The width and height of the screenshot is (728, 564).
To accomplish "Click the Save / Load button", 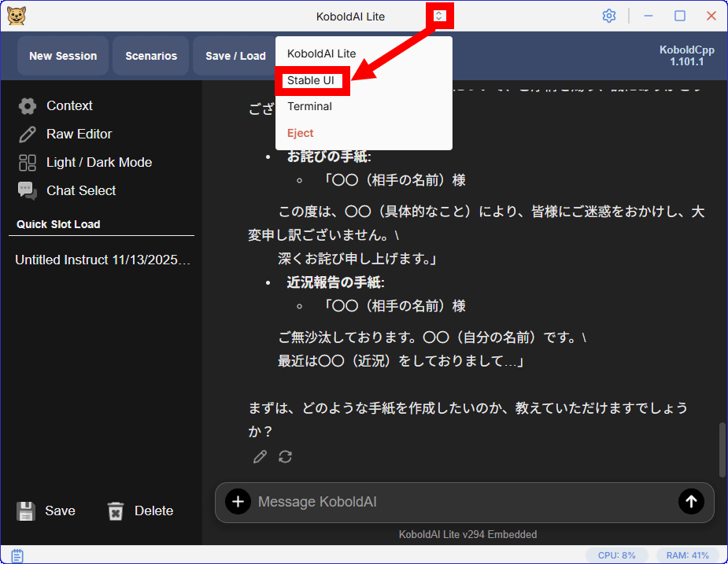I will 235,56.
